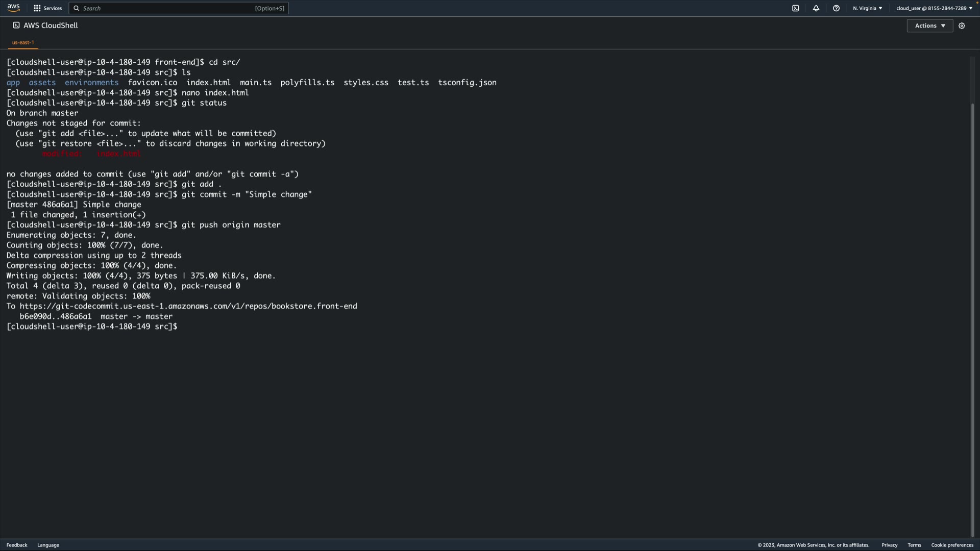Open Cookie preferences link

click(x=952, y=545)
